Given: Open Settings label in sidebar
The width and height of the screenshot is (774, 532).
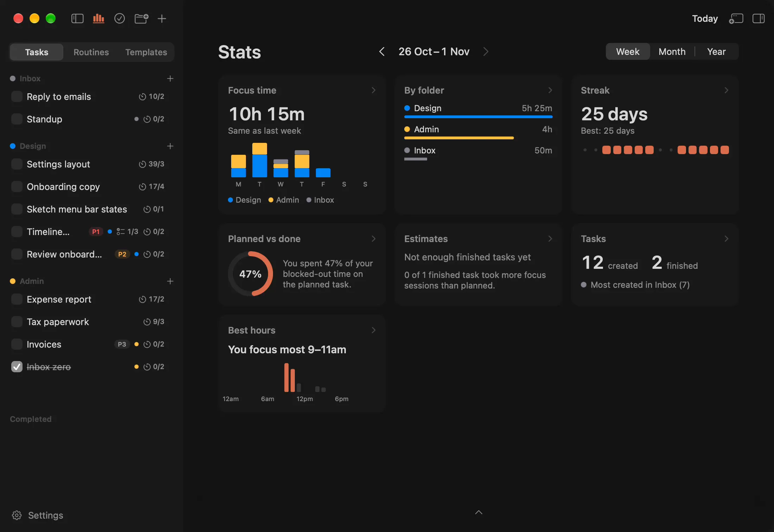Looking at the screenshot, I should 46,515.
